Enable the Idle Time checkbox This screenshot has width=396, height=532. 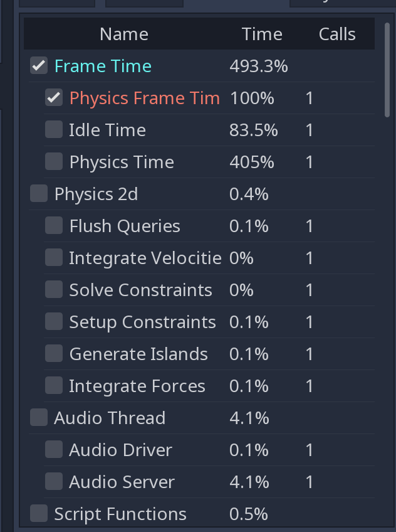[x=53, y=129]
